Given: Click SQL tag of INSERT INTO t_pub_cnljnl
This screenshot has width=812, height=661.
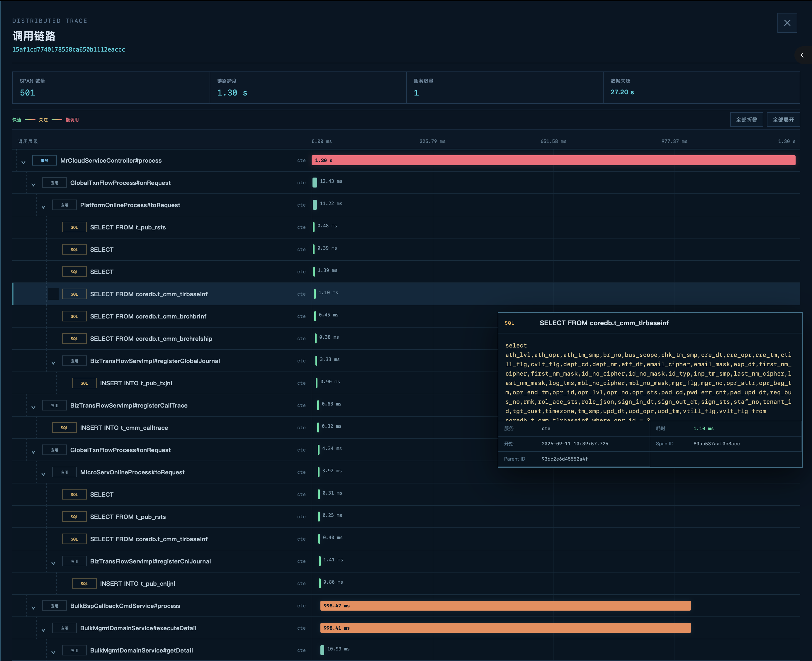Looking at the screenshot, I should tap(84, 584).
